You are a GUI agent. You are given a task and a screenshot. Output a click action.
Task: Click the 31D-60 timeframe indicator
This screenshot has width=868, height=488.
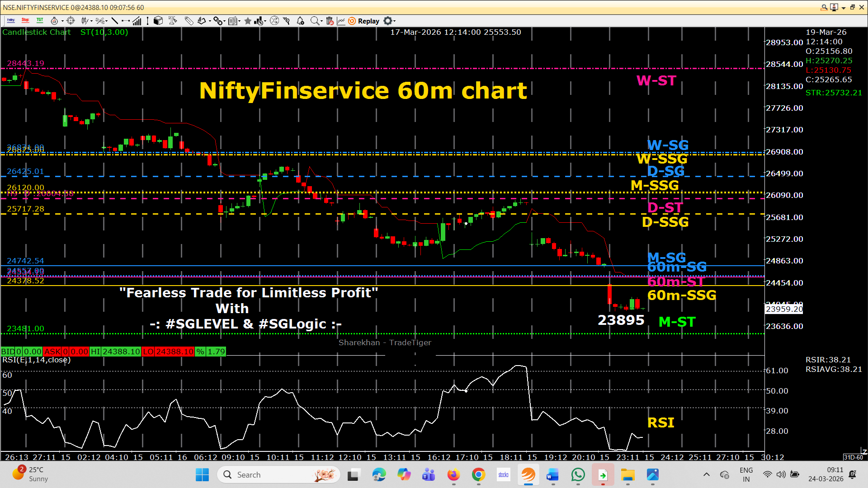pos(854,457)
